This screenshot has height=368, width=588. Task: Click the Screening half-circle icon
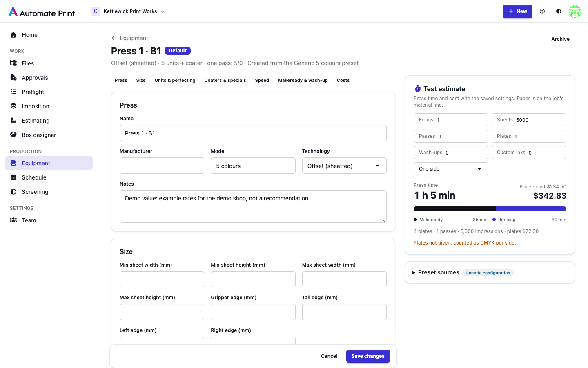tap(13, 192)
